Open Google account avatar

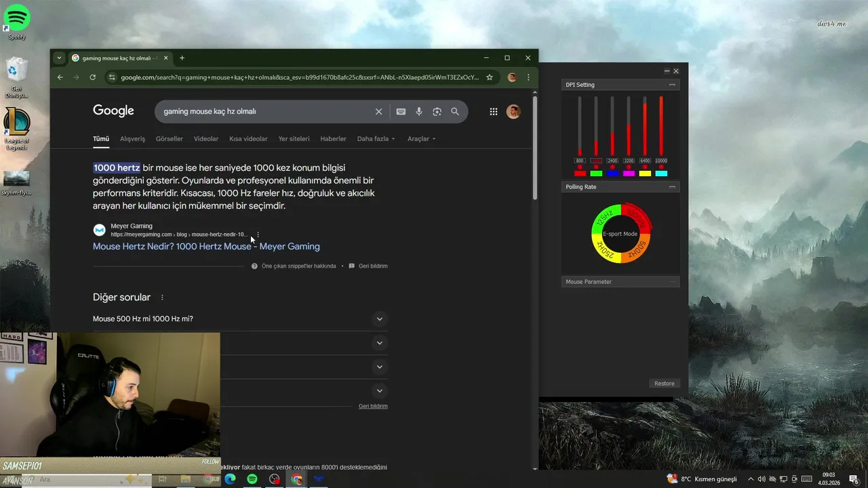coord(513,112)
